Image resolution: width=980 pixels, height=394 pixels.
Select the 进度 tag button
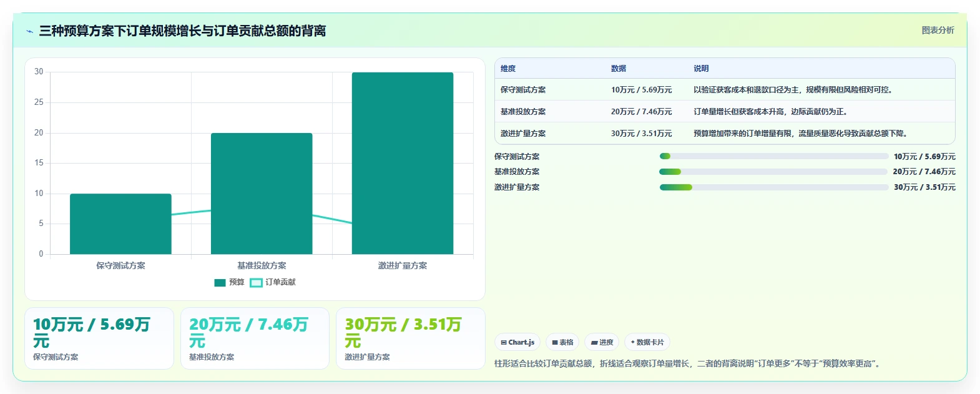pos(602,342)
